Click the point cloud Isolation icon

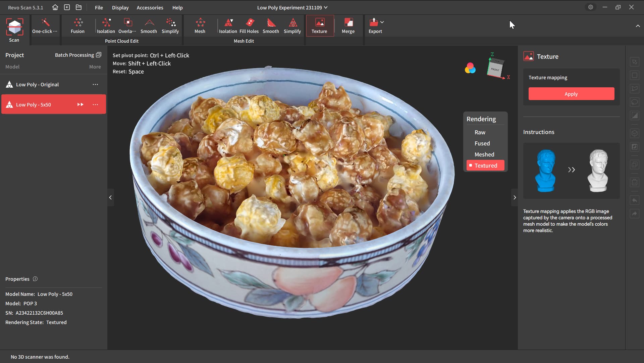tap(106, 23)
